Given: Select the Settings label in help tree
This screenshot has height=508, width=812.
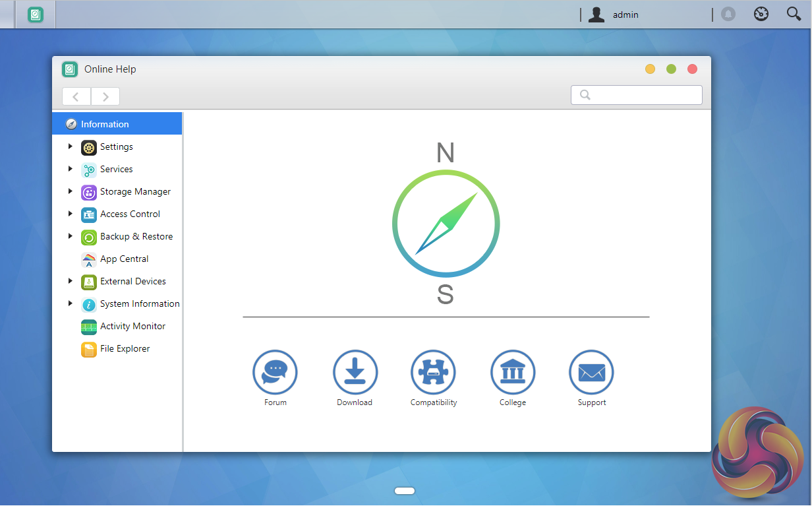Looking at the screenshot, I should tap(117, 146).
